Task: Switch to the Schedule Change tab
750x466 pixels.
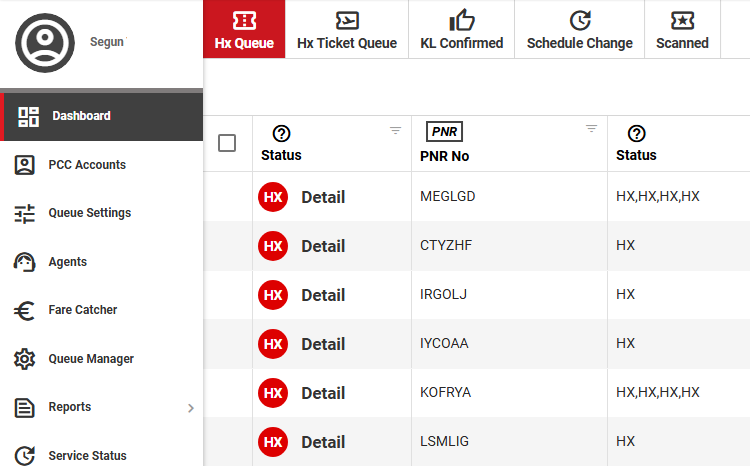Action: [580, 29]
